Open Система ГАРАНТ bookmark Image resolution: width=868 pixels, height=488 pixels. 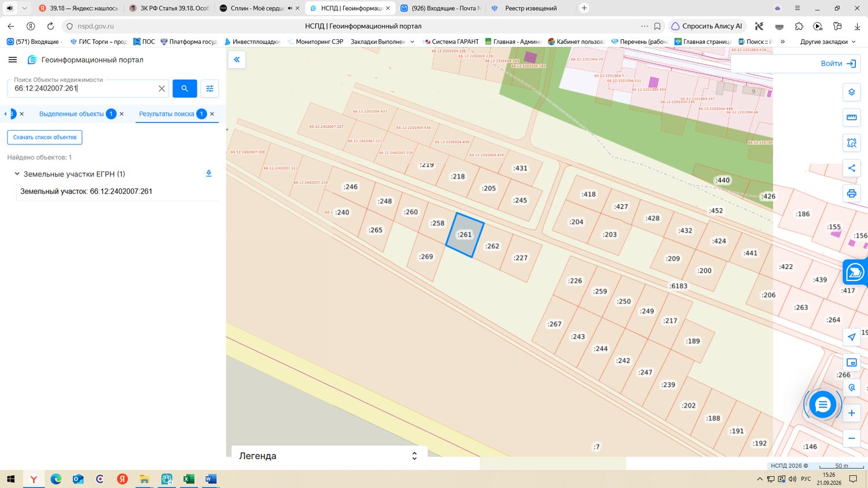(x=451, y=42)
